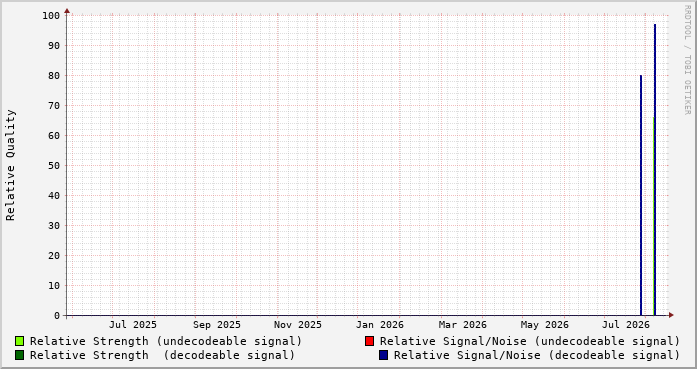The height and width of the screenshot is (369, 697).
Task: Click the RRDTOOL / TOBI OETIKER watermark
Action: point(687,60)
